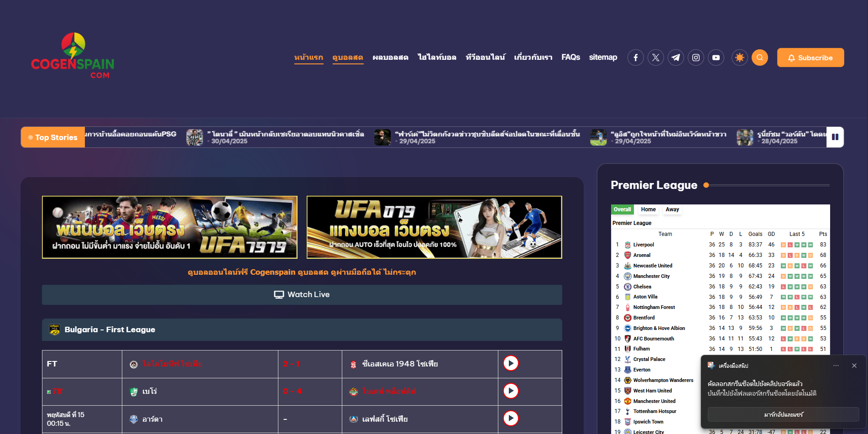Click Arsenal in the standings table
Image resolution: width=868 pixels, height=434 pixels.
click(642, 255)
